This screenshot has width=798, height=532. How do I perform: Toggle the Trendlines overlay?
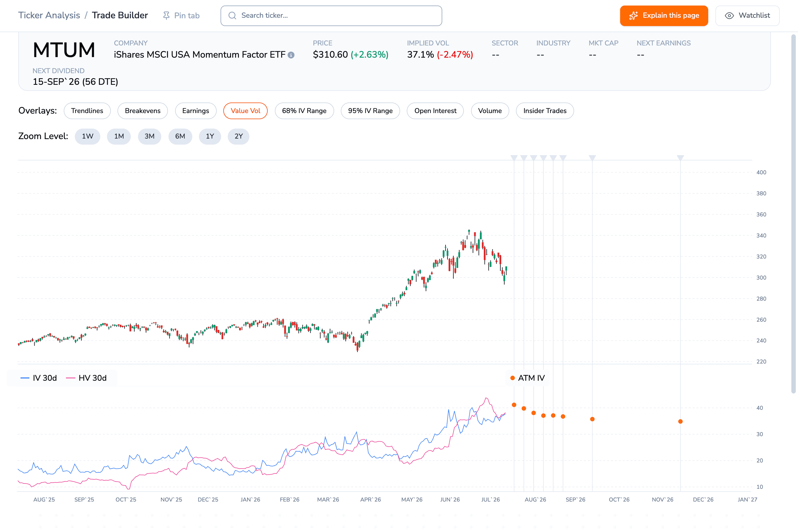click(x=87, y=111)
